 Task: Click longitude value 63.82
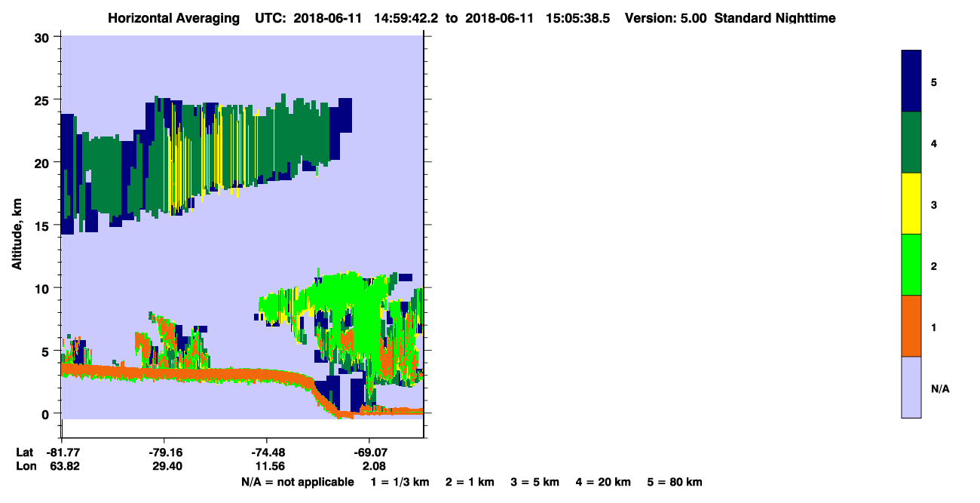[x=65, y=466]
